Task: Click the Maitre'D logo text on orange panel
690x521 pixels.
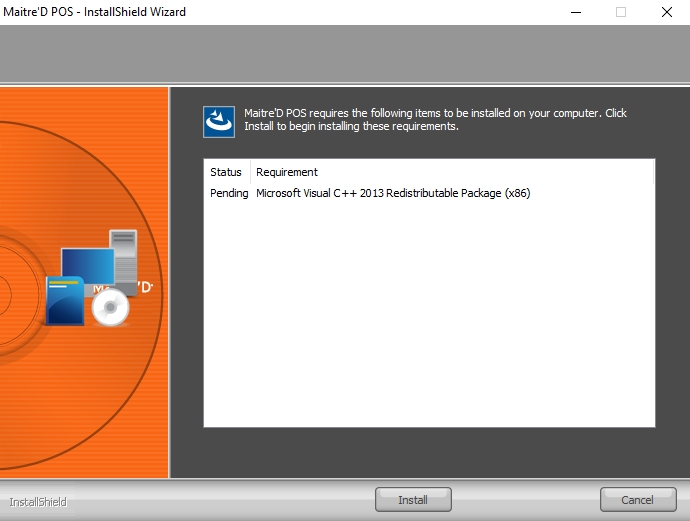Action: click(x=143, y=288)
